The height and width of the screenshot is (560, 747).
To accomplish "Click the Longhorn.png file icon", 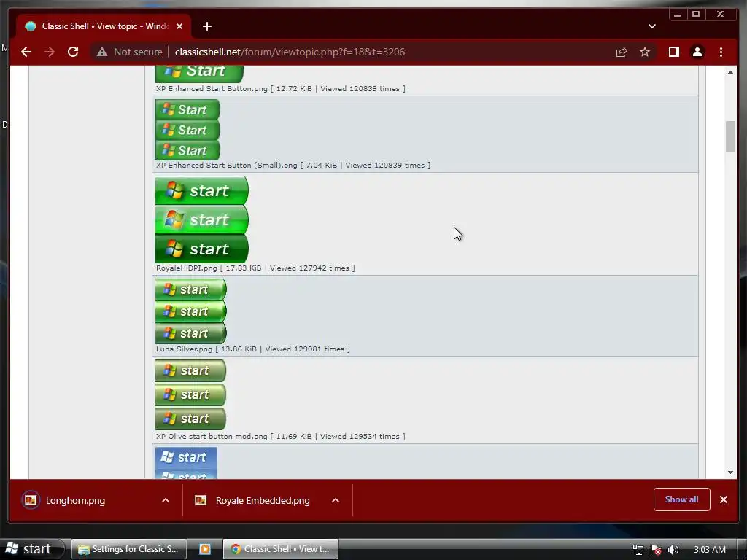I will pyautogui.click(x=31, y=500).
